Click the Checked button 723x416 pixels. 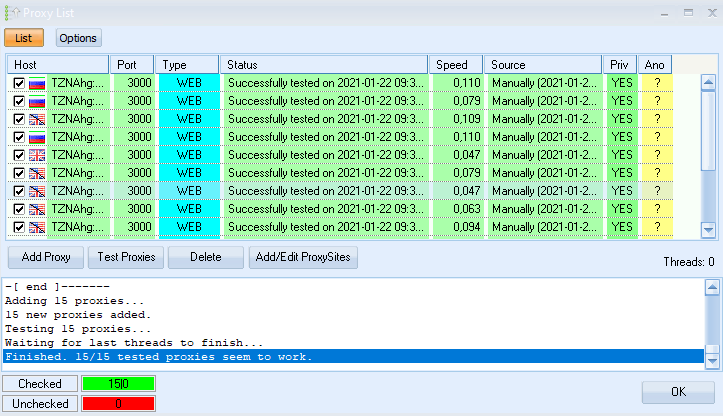pyautogui.click(x=40, y=384)
